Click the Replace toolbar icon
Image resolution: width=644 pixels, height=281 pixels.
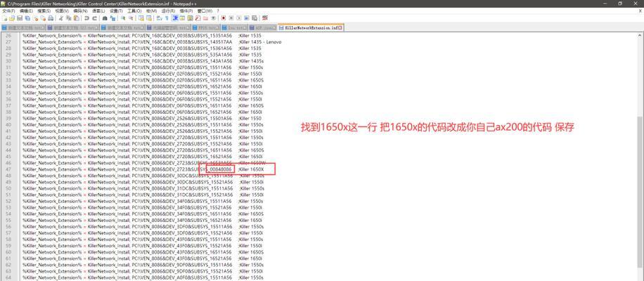(x=112, y=18)
